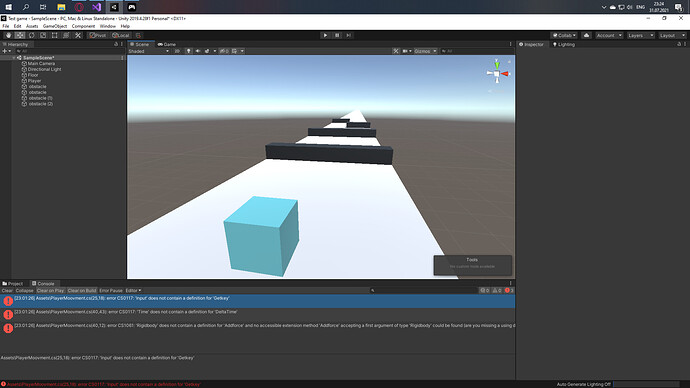Select the Rect Transform tool
The height and width of the screenshot is (388, 690).
pos(55,35)
